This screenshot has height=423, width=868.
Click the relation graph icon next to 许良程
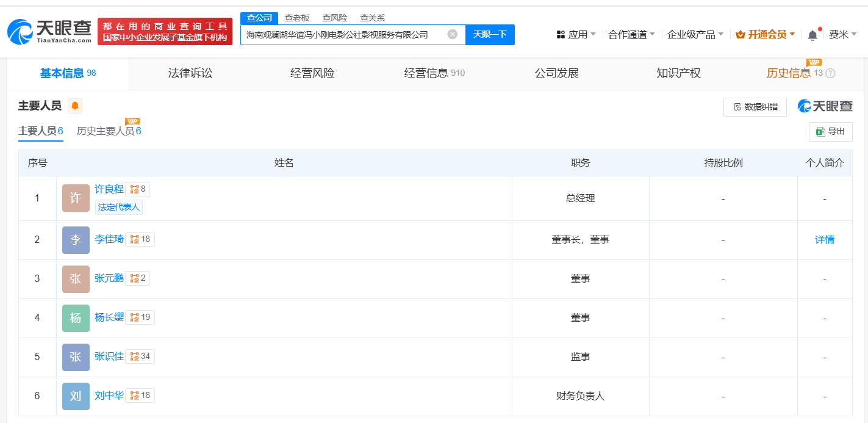pos(135,189)
